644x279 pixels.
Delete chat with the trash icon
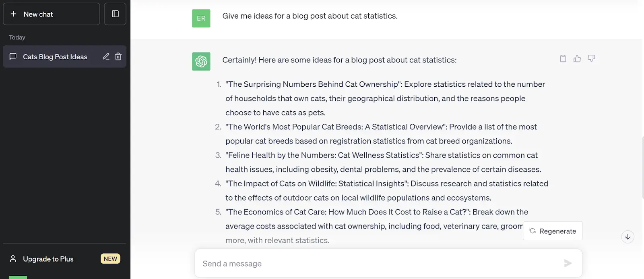pos(118,57)
